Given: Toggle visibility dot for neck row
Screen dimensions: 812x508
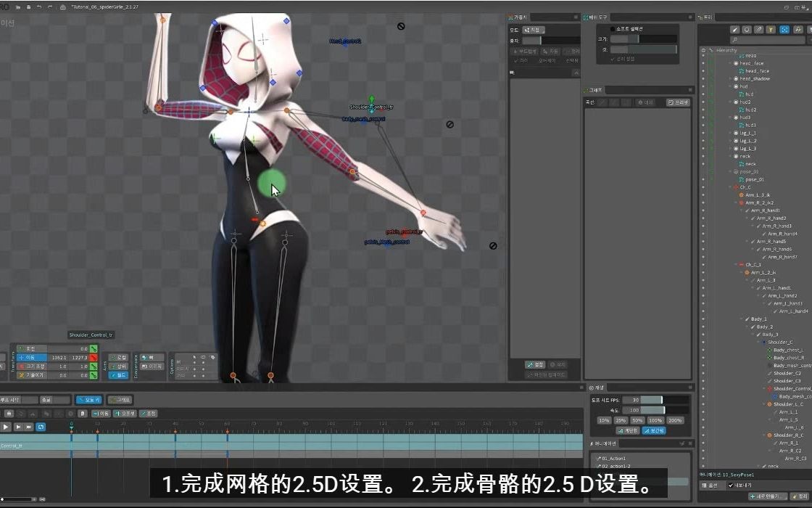Looking at the screenshot, I should click(x=703, y=156).
